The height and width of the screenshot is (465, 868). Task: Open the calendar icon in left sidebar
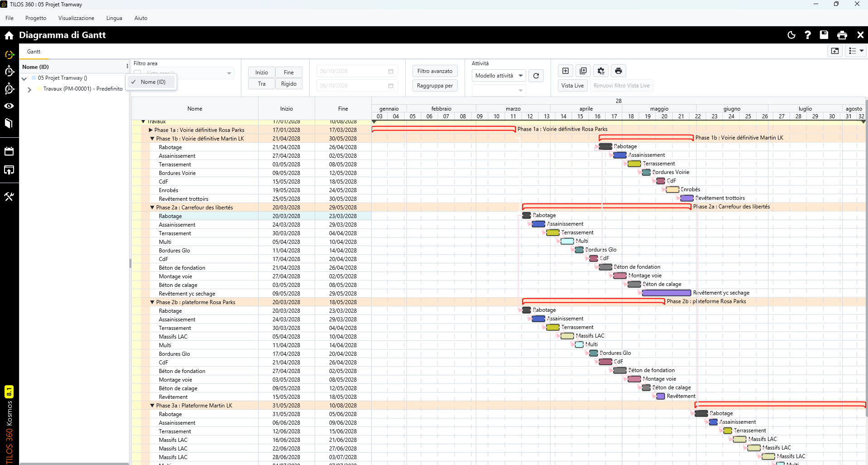coord(9,151)
